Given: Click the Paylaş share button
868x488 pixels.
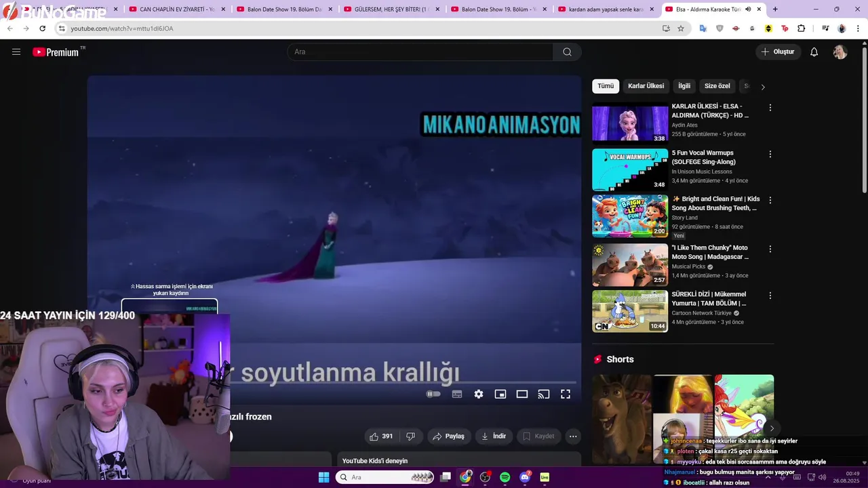Looking at the screenshot, I should 448,436.
